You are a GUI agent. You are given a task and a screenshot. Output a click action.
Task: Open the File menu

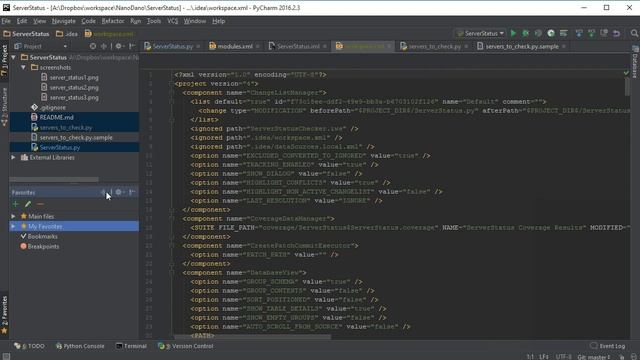click(6, 21)
